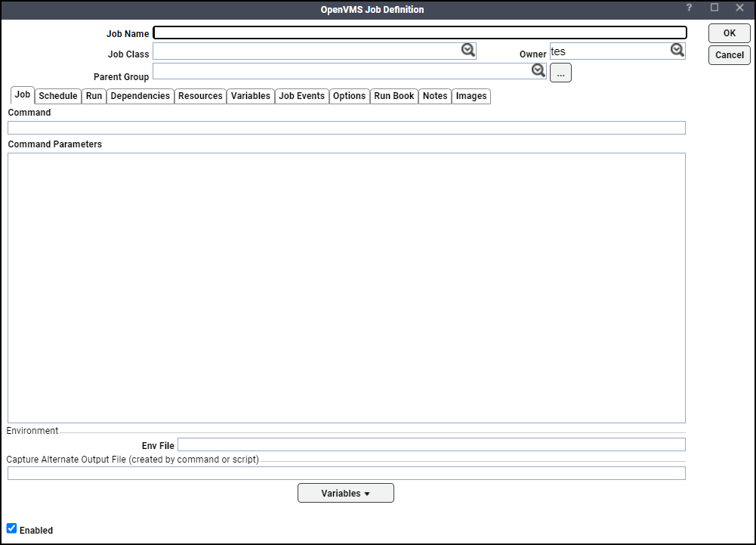756x545 pixels.
Task: Switch to the Schedule tab
Action: (x=58, y=96)
